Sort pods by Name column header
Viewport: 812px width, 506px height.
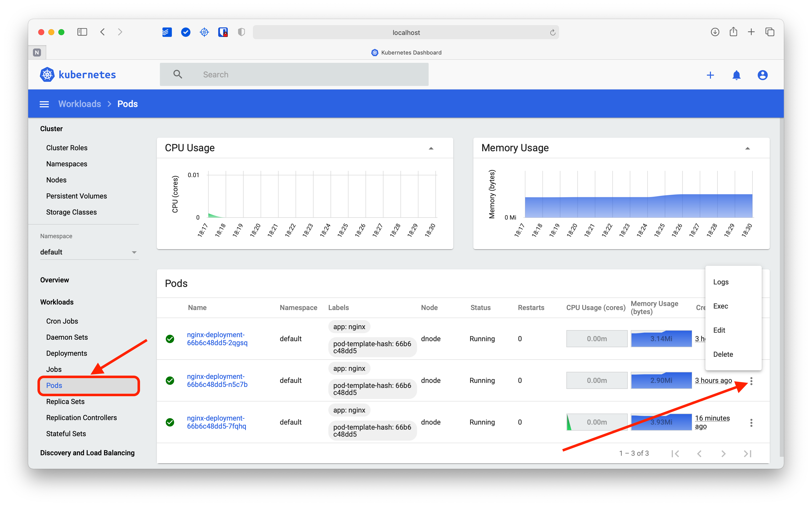(x=197, y=308)
